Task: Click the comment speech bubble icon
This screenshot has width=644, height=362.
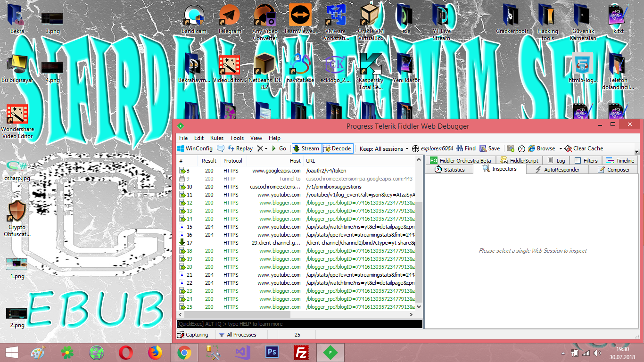Action: point(220,148)
